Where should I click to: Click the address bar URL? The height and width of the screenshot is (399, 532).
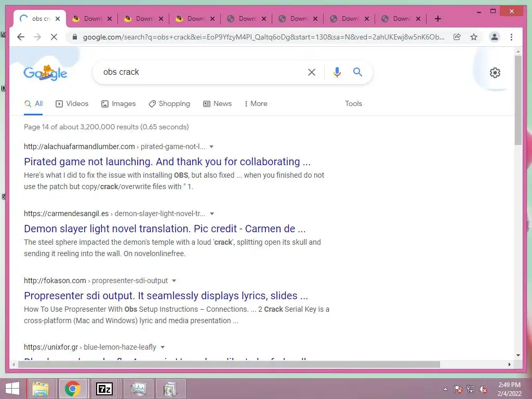[x=263, y=37]
